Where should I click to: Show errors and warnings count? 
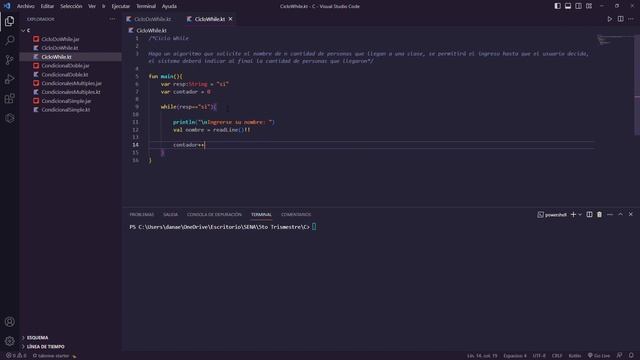16,356
